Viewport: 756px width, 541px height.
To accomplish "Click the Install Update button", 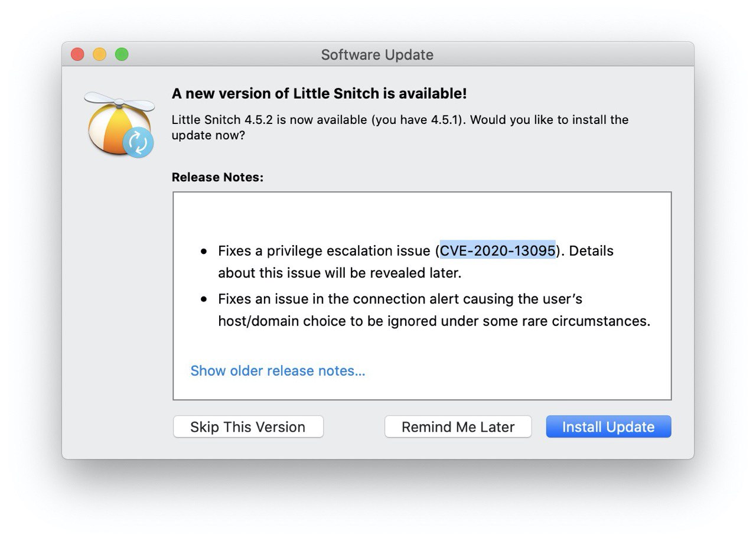I will coord(608,426).
